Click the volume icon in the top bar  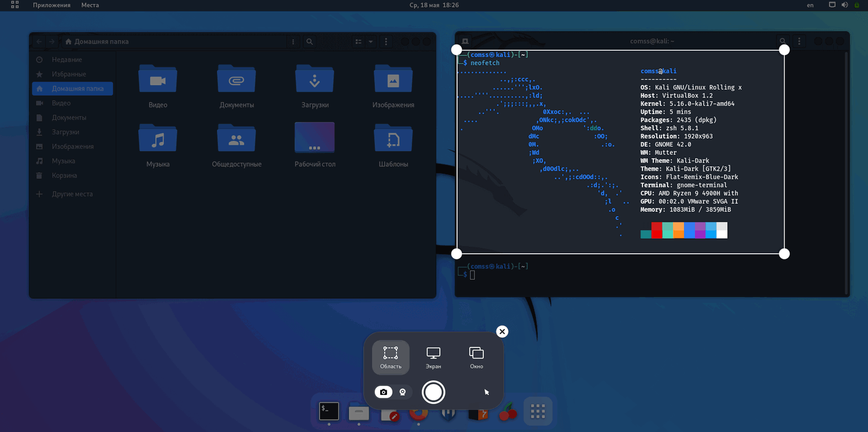point(844,5)
